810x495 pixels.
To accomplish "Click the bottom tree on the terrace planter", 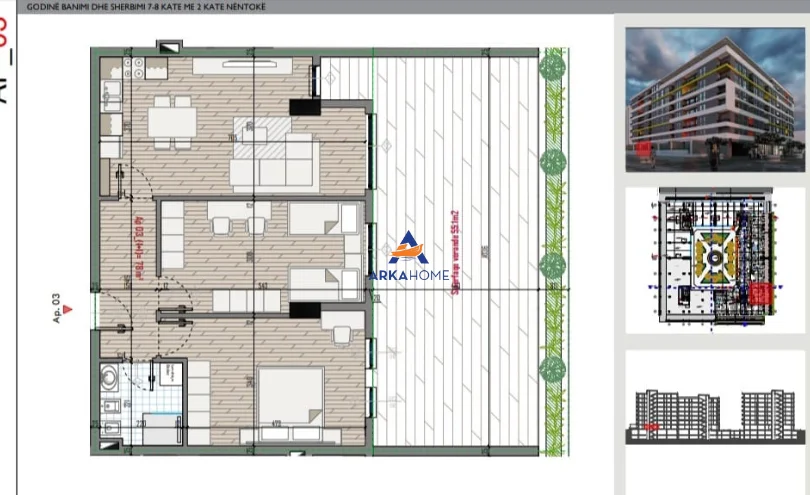I will click(552, 369).
